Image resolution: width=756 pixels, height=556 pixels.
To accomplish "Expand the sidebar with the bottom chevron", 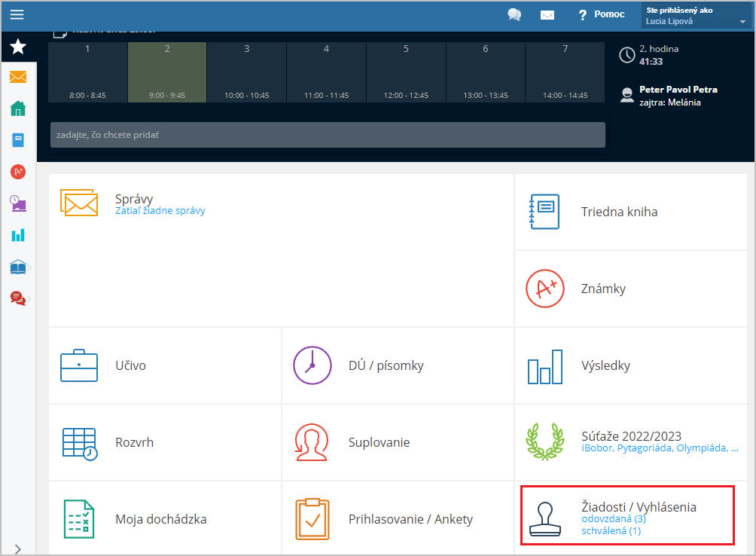I will point(18,549).
